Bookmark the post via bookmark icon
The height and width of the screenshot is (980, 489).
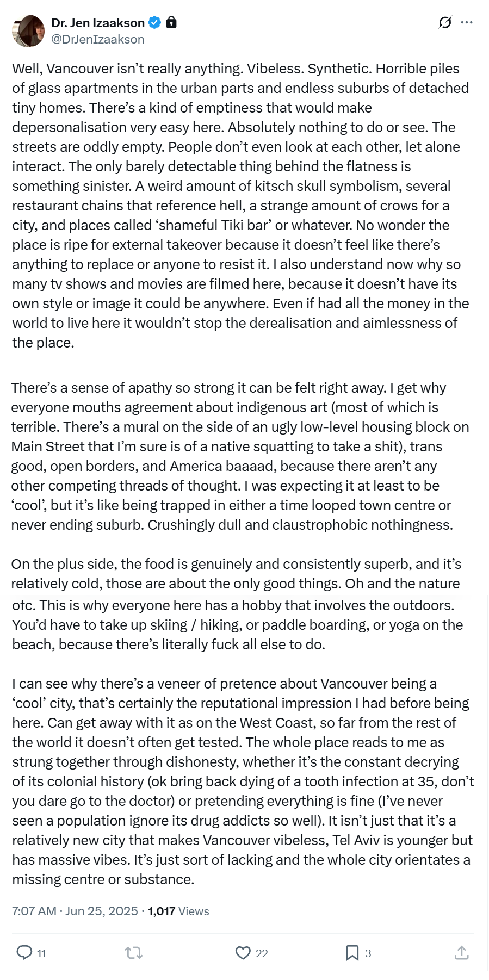[352, 952]
